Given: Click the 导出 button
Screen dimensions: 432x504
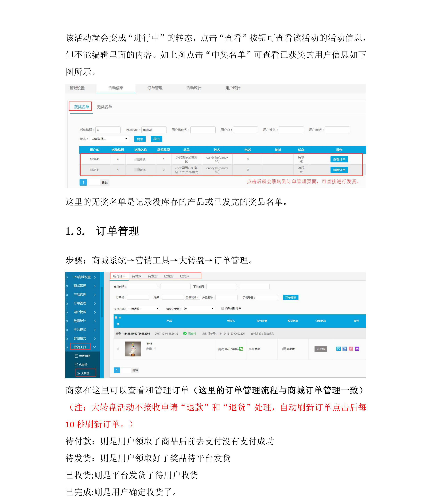Looking at the screenshot, I should point(157,139).
